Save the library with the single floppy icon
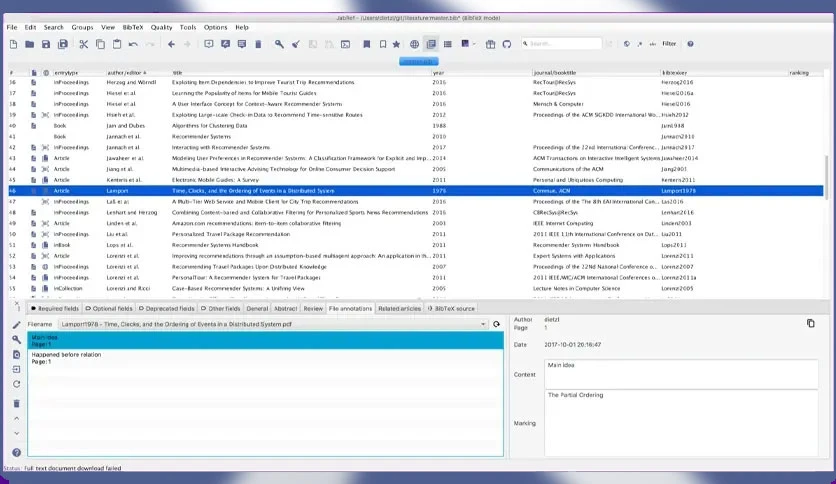 coord(46,44)
